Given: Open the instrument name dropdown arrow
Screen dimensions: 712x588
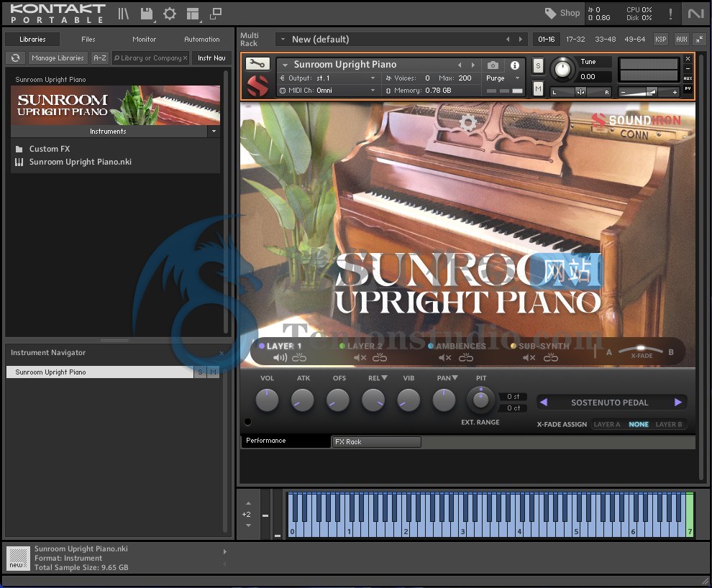Looking at the screenshot, I should (286, 65).
